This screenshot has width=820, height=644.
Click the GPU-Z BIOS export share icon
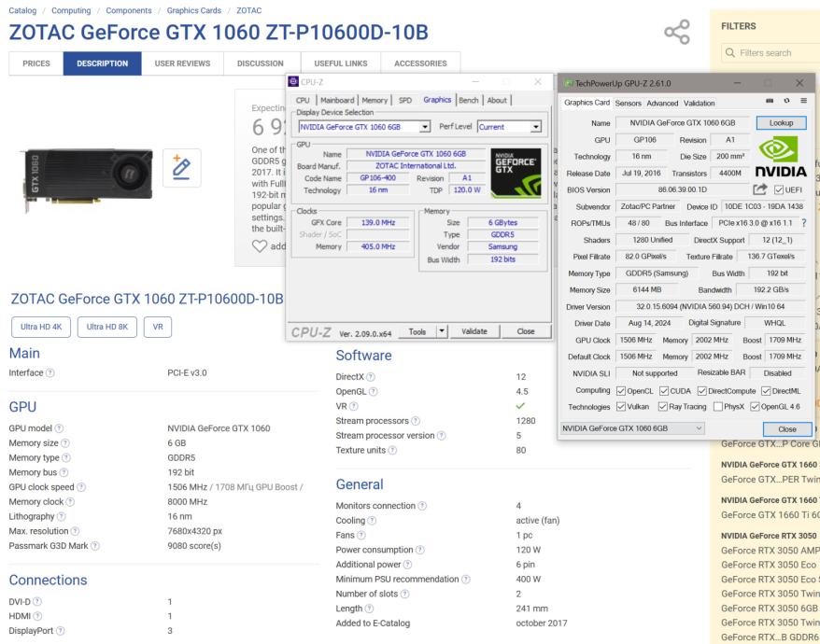pos(760,189)
